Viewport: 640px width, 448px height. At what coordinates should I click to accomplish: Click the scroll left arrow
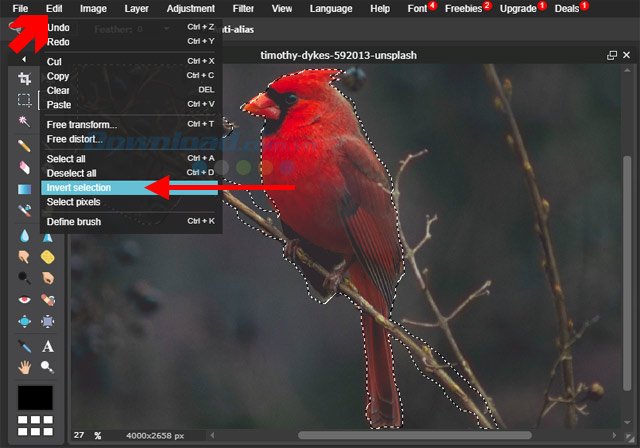coord(212,435)
